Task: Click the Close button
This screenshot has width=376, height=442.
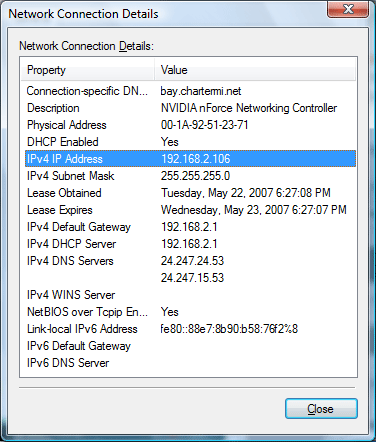Action: pyautogui.click(x=321, y=408)
